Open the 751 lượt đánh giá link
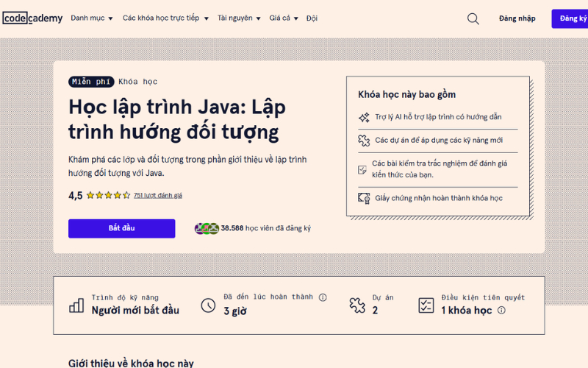588x368 pixels. [x=158, y=195]
